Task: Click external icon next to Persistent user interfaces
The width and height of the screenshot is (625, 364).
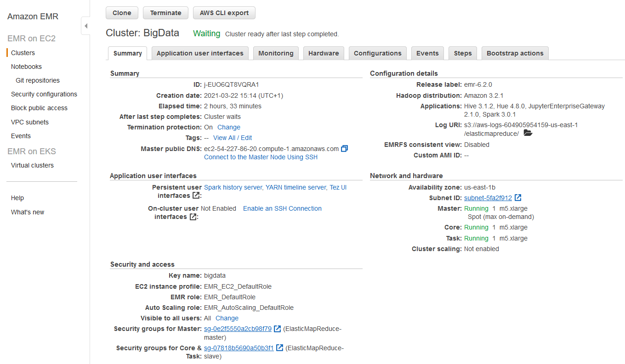Action: coord(196,196)
